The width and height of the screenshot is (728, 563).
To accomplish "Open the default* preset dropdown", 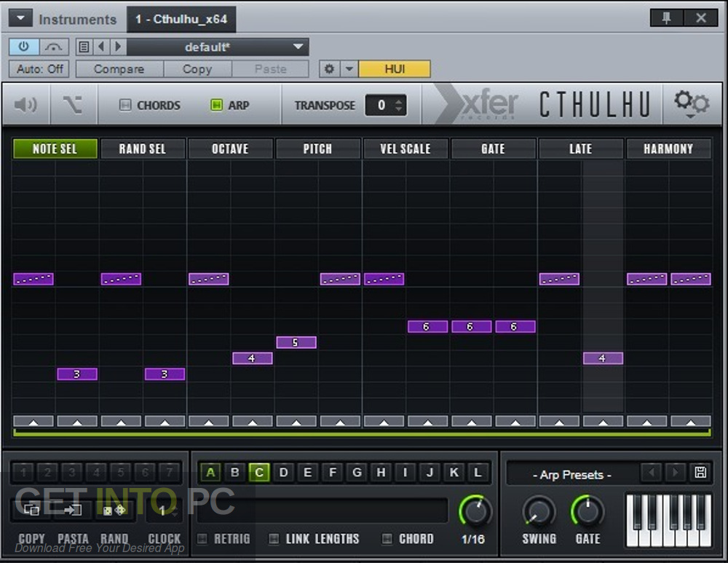I will coord(218,47).
